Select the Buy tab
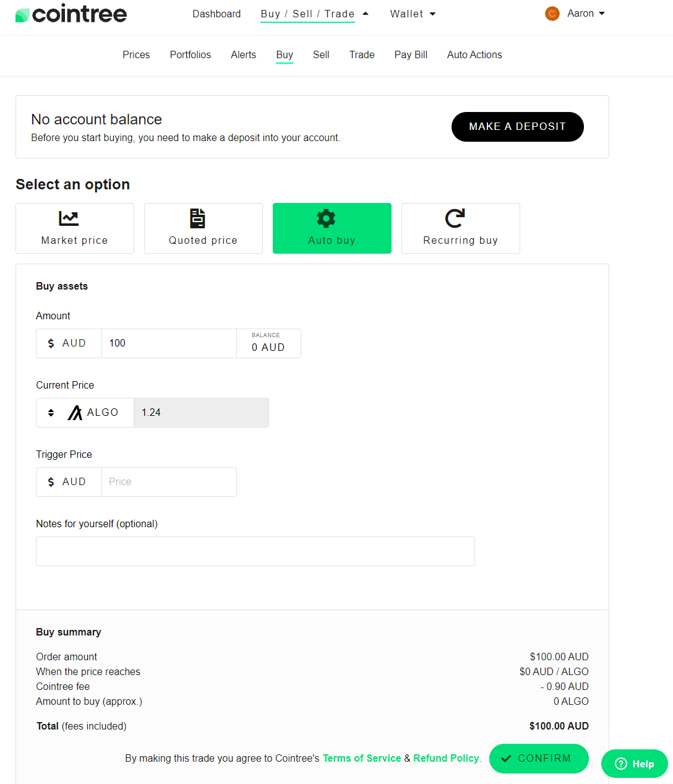The width and height of the screenshot is (673, 784). pos(285,54)
